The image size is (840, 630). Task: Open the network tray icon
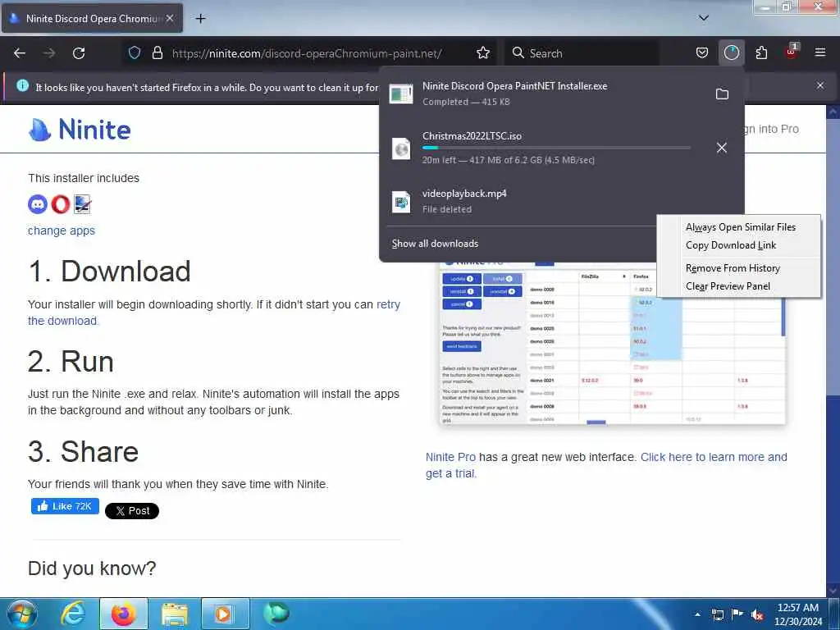pos(717,615)
